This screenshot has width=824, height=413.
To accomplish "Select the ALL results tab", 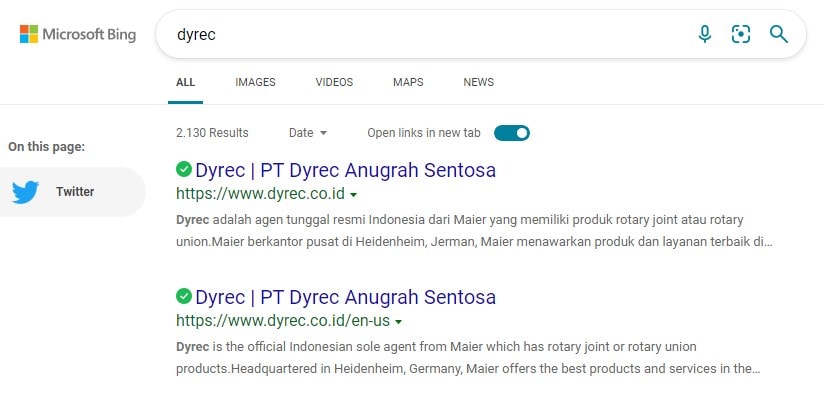I will pyautogui.click(x=185, y=82).
